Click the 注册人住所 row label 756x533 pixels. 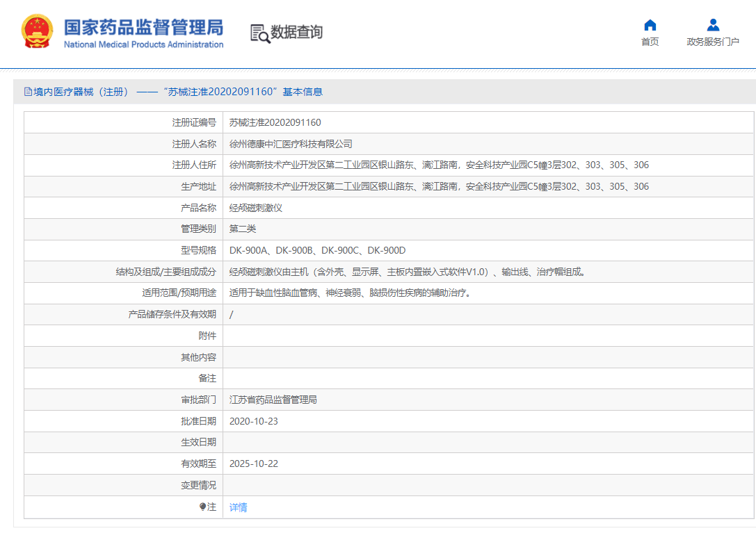[194, 165]
